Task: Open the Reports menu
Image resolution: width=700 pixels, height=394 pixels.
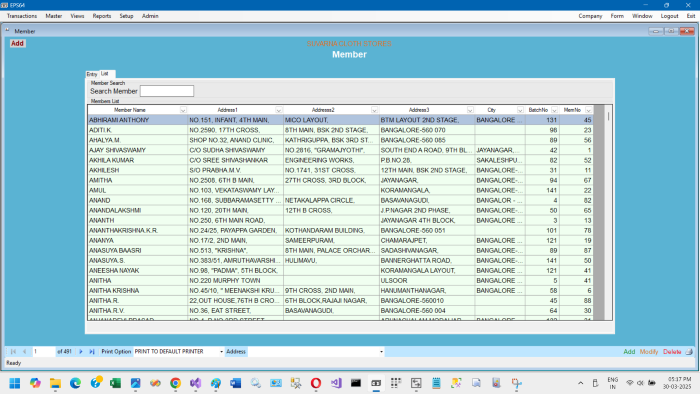Action: [102, 16]
